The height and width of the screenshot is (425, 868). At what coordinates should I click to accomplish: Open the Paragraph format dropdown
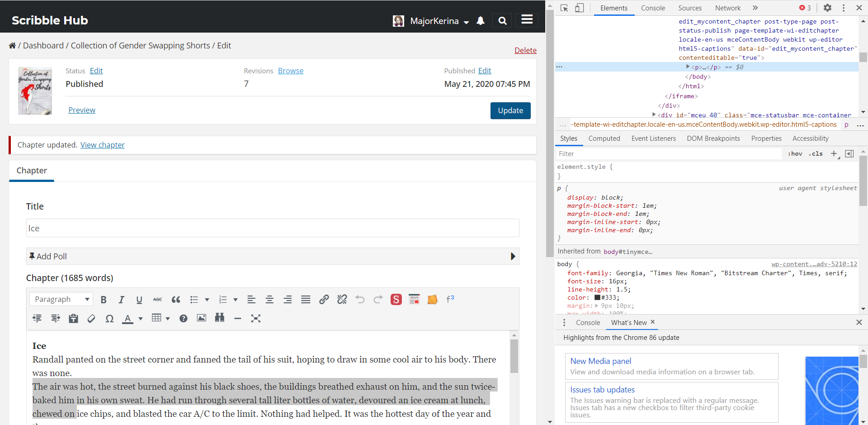coord(61,299)
